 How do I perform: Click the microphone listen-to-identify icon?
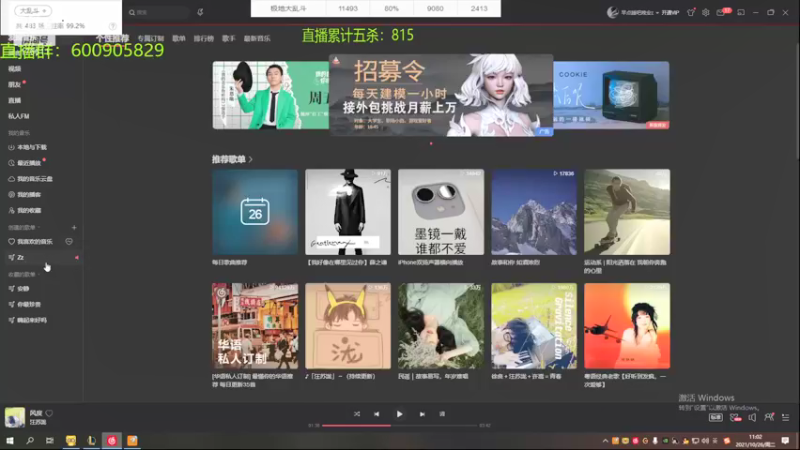tap(200, 12)
